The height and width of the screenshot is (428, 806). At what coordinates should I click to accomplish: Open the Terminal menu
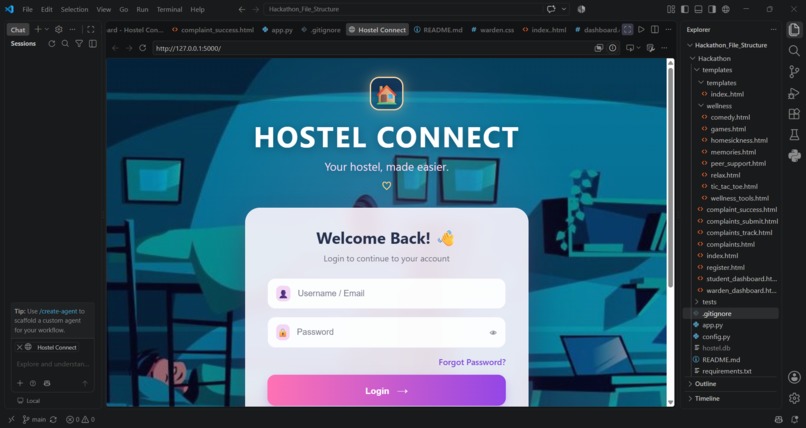169,9
